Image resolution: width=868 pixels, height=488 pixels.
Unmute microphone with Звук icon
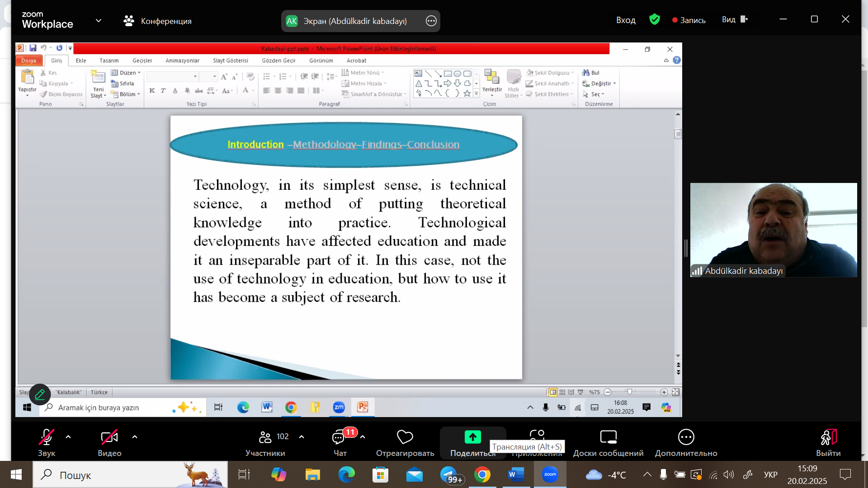(x=46, y=437)
